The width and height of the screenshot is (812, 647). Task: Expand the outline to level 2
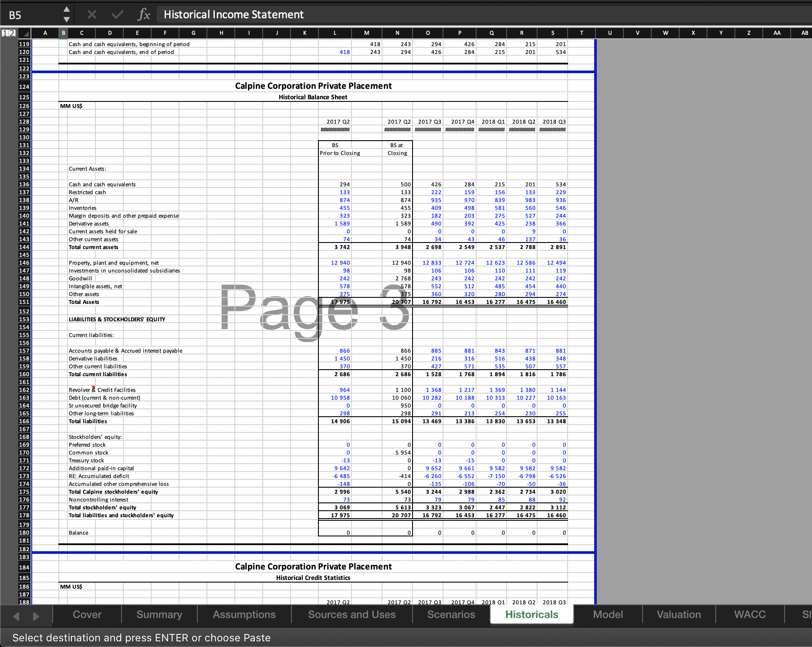point(12,33)
